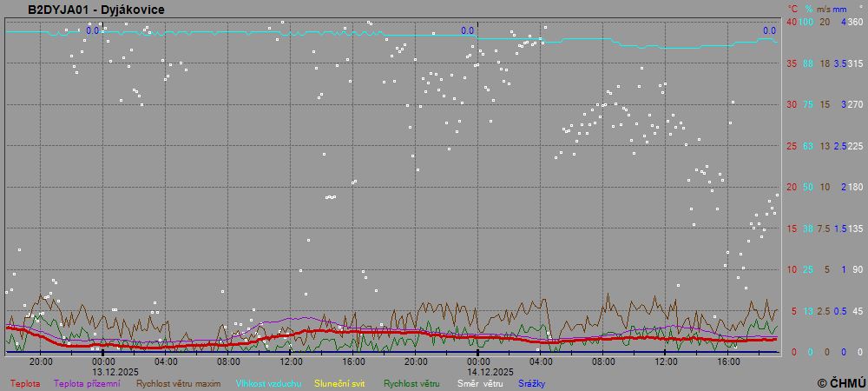Click the mm unit header
The width and height of the screenshot is (868, 391).
[x=840, y=9]
